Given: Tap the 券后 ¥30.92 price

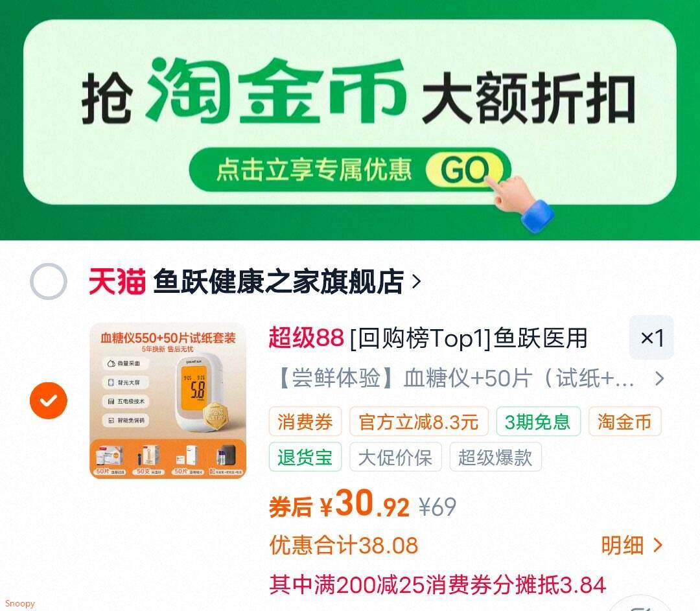Looking at the screenshot, I should pyautogui.click(x=339, y=505).
